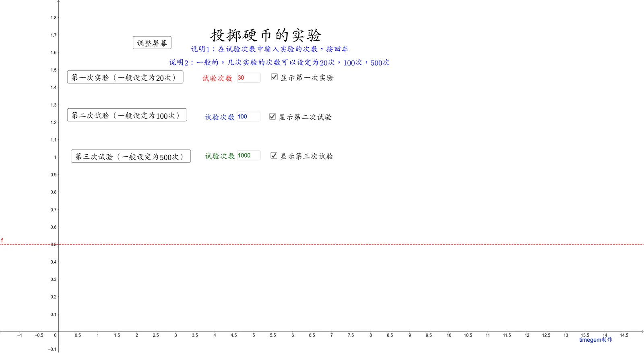
Task: Uncheck 显示第二次试验 checkbox
Action: [x=272, y=116]
